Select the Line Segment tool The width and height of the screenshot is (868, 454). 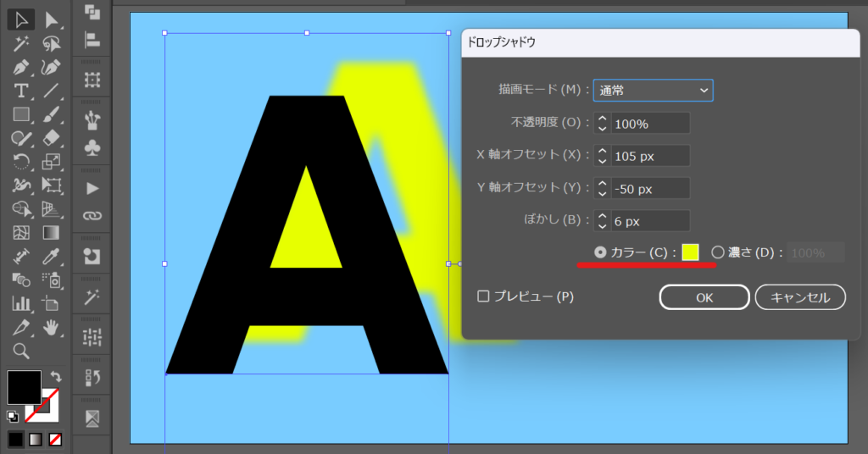tap(51, 91)
